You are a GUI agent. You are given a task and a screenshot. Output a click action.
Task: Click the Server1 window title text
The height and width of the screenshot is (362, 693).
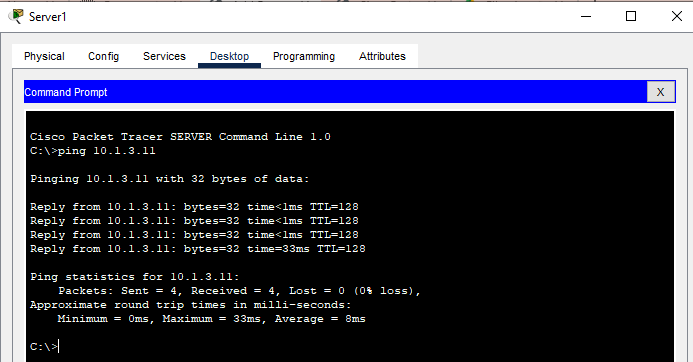point(47,17)
